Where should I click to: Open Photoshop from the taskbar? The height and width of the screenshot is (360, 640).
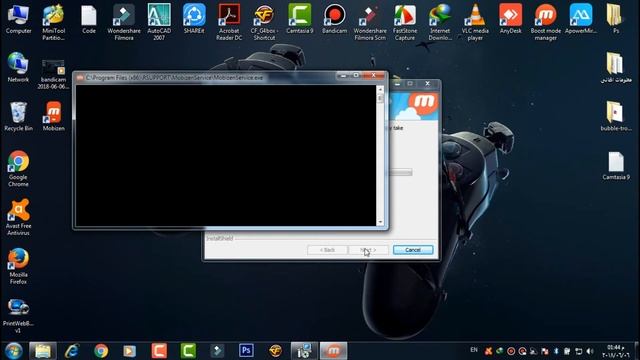click(246, 351)
